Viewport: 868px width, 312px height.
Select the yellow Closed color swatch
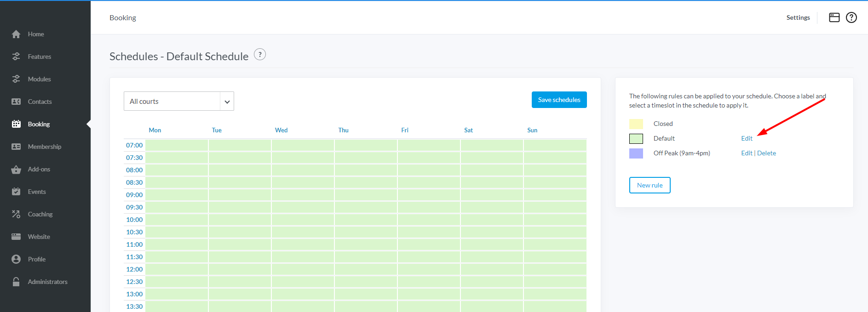pos(636,124)
